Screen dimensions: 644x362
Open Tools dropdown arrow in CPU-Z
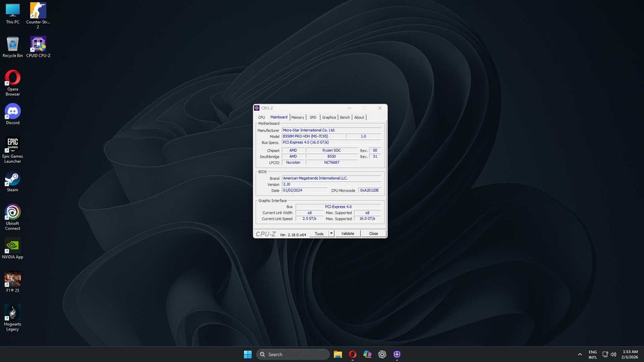(331, 233)
